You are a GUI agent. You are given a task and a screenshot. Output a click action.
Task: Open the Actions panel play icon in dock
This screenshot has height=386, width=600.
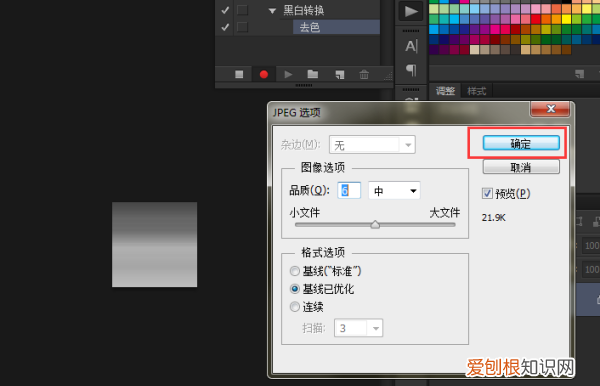click(x=411, y=11)
